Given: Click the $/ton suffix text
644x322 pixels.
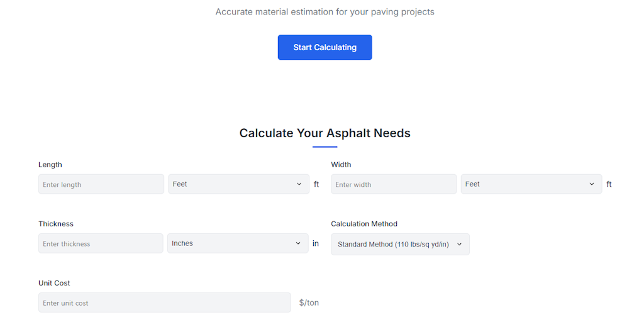Looking at the screenshot, I should pos(309,303).
